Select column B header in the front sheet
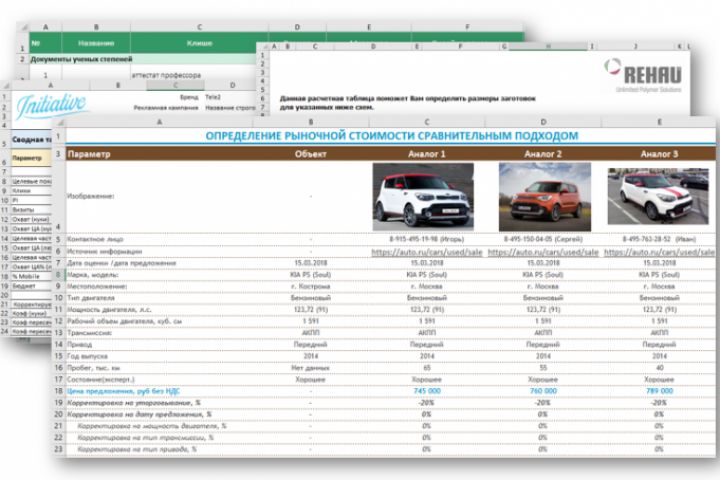 tap(311, 122)
